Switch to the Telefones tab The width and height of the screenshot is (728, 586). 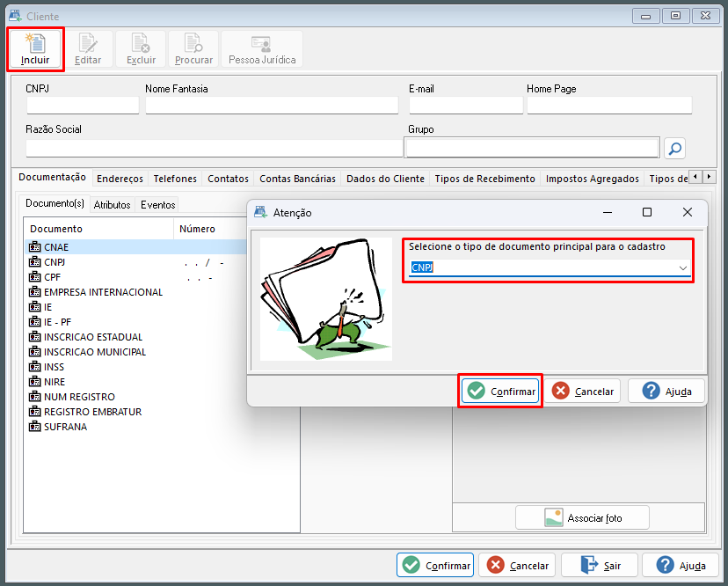point(175,179)
